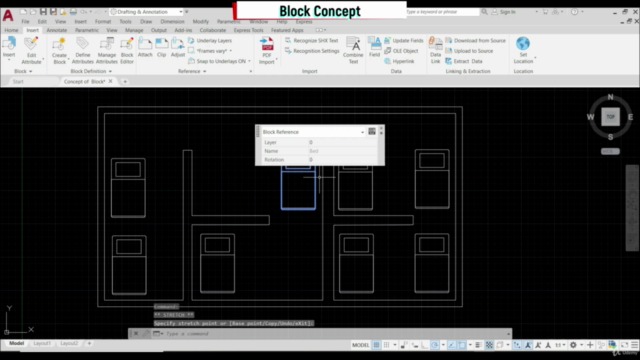
Task: Insert an OLE Object
Action: (401, 51)
